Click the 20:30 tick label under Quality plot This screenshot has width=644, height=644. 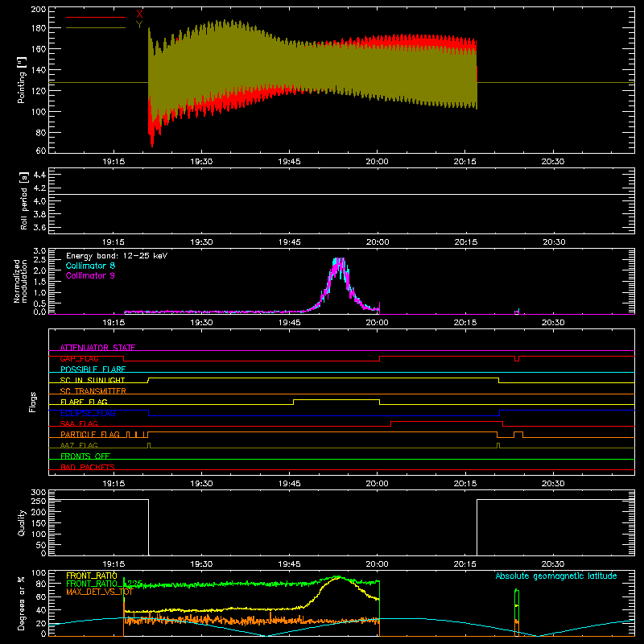tap(553, 564)
